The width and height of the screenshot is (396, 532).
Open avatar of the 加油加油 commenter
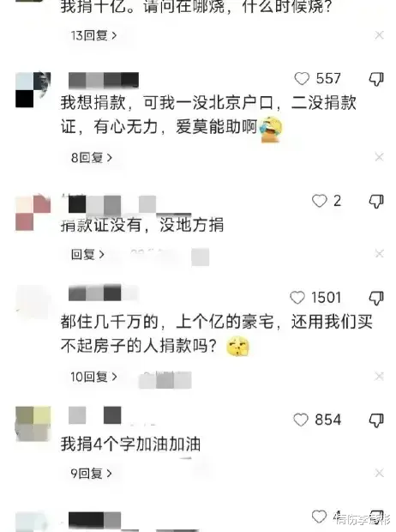tap(33, 423)
